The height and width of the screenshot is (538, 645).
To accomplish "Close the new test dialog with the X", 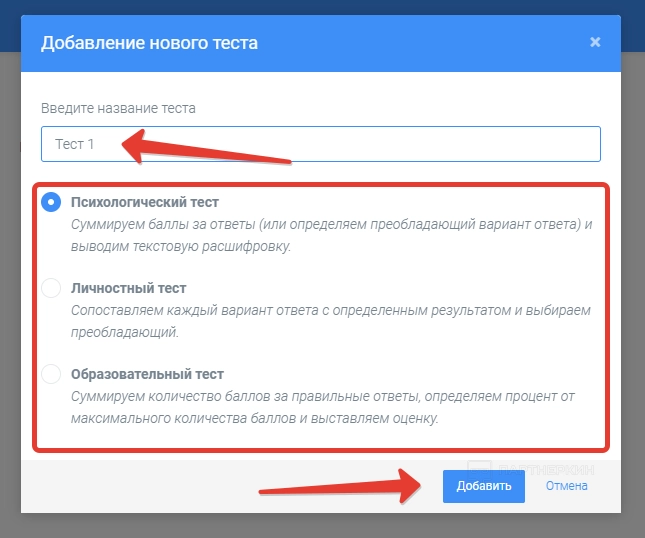I will (595, 42).
